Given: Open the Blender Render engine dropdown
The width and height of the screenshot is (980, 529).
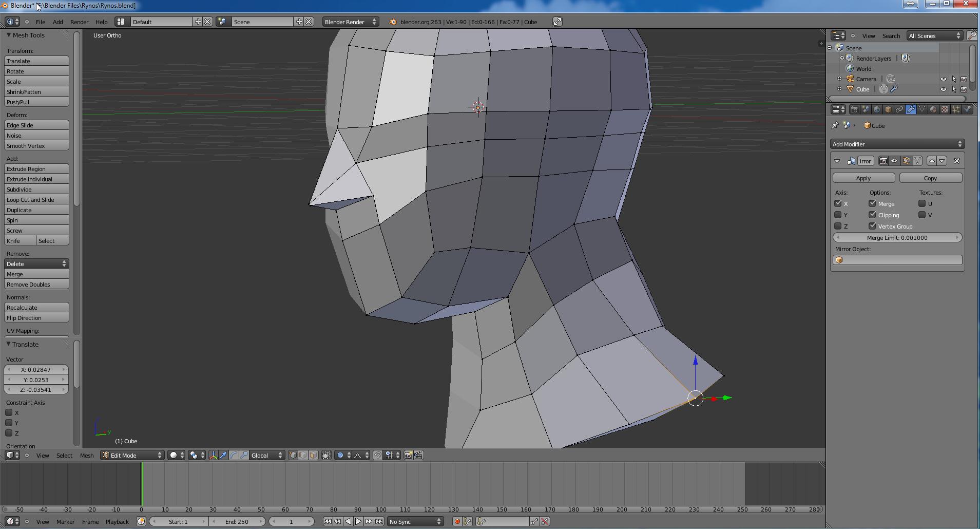Looking at the screenshot, I should [x=351, y=22].
